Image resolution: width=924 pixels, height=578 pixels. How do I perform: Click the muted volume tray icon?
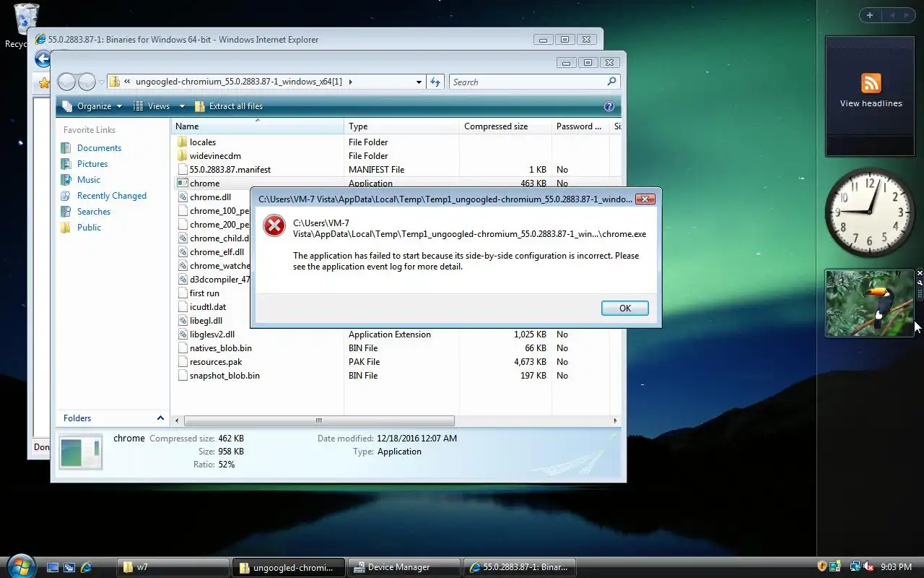[869, 567]
